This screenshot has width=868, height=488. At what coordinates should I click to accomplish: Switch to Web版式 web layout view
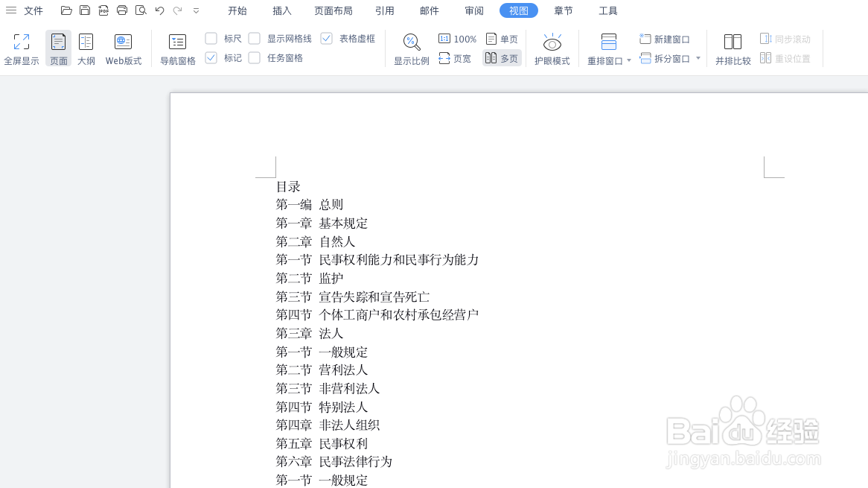tap(122, 48)
